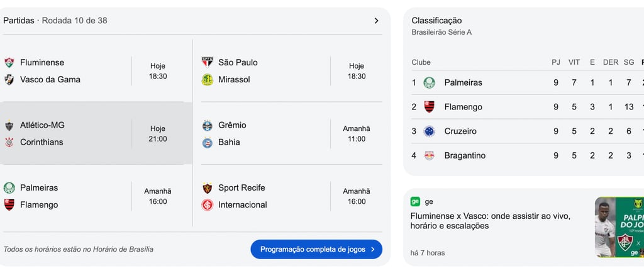The height and width of the screenshot is (273, 644).
Task: Click the Sport Recife crest
Action: 207,187
